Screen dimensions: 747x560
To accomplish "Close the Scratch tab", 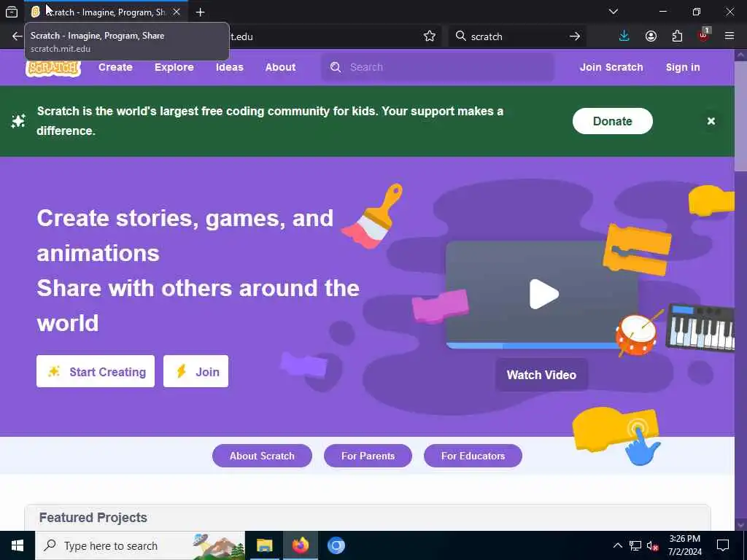I will pyautogui.click(x=177, y=12).
